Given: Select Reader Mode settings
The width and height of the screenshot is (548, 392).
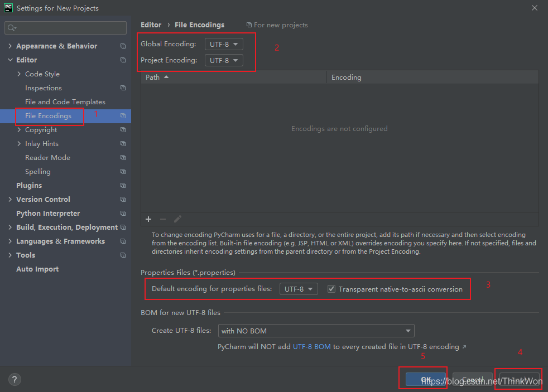Looking at the screenshot, I should [x=47, y=158].
